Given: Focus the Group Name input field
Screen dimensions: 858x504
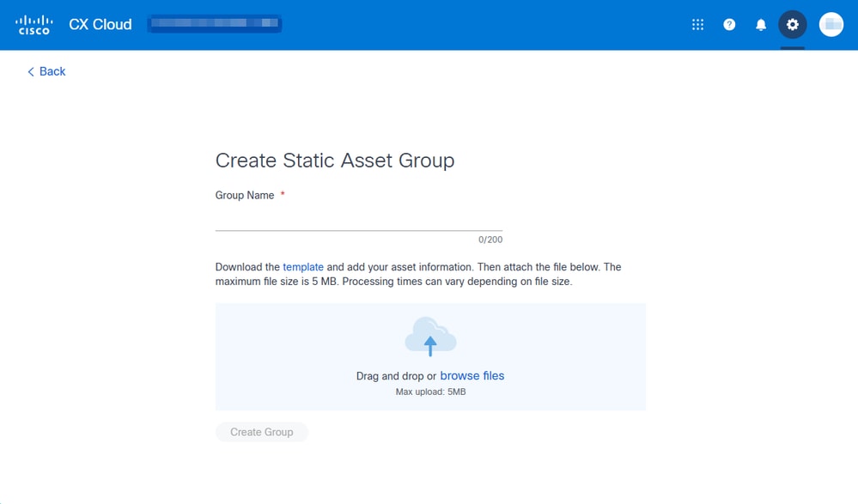Looking at the screenshot, I should point(359,220).
